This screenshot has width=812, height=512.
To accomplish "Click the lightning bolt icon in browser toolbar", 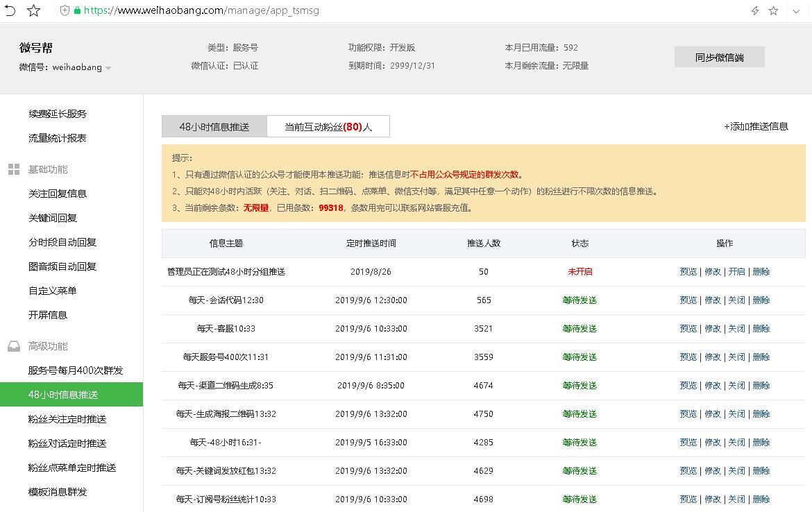I will click(x=755, y=11).
